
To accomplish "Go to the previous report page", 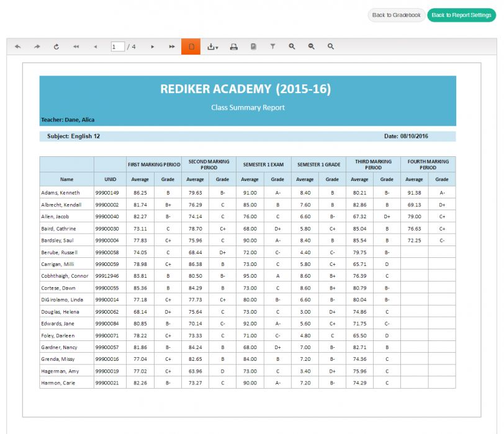I will (95, 46).
